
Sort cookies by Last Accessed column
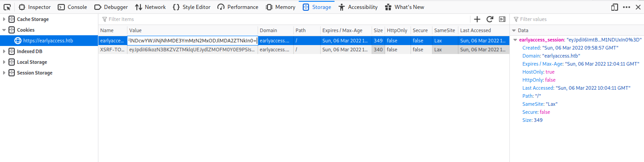point(484,30)
